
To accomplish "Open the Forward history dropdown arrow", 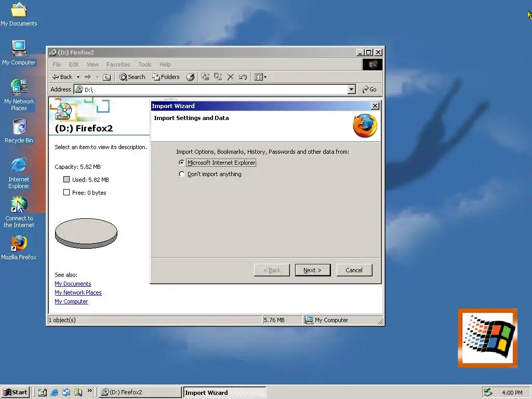I will (x=97, y=77).
